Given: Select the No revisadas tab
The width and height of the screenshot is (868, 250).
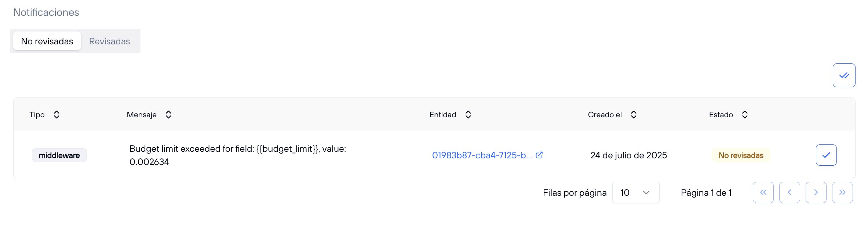Looking at the screenshot, I should pyautogui.click(x=47, y=41).
